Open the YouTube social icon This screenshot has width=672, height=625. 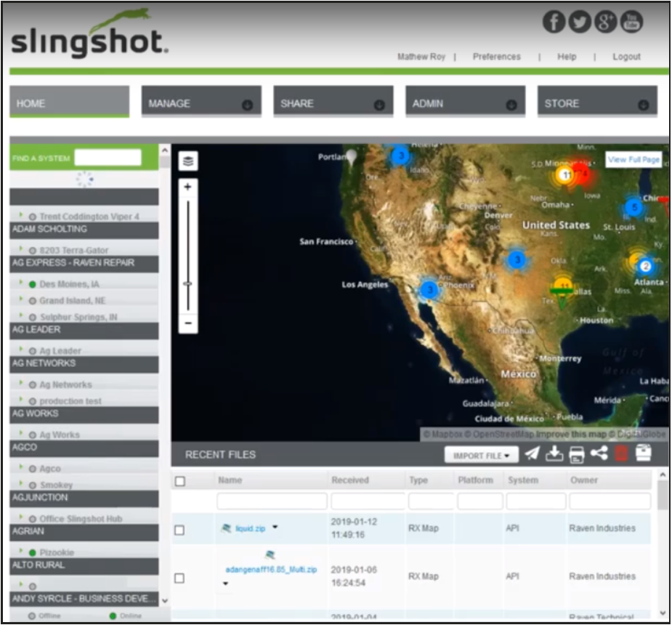click(x=631, y=21)
